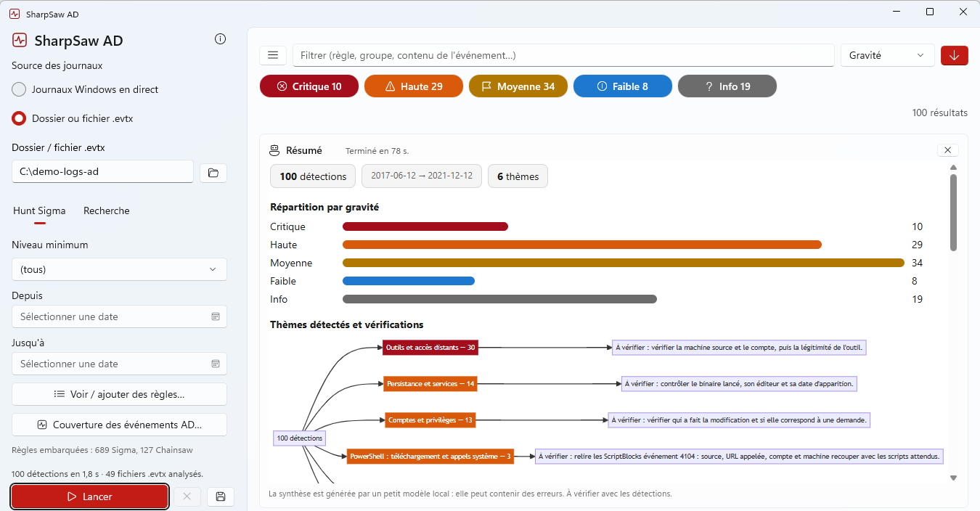Click the filter search input field
Viewport: 980px width, 511px height.
[563, 55]
